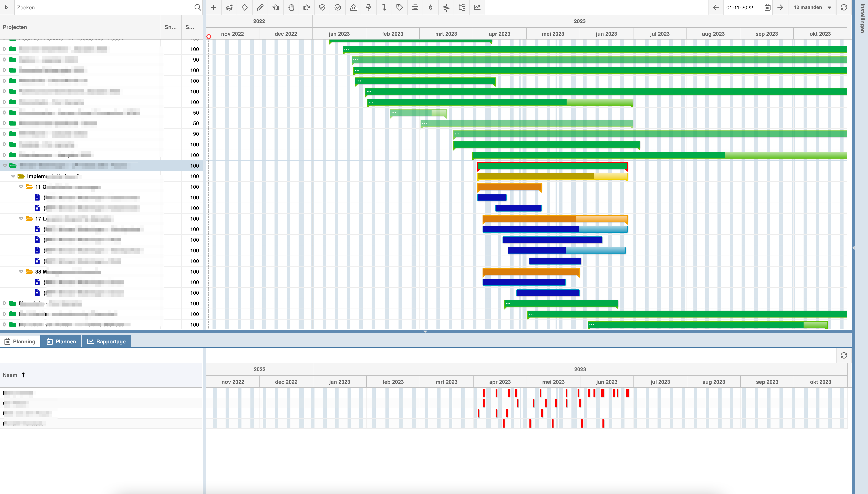Screen dimensions: 868x494
Task: Click the gold folder icon of Impleme row
Action: click(x=21, y=176)
